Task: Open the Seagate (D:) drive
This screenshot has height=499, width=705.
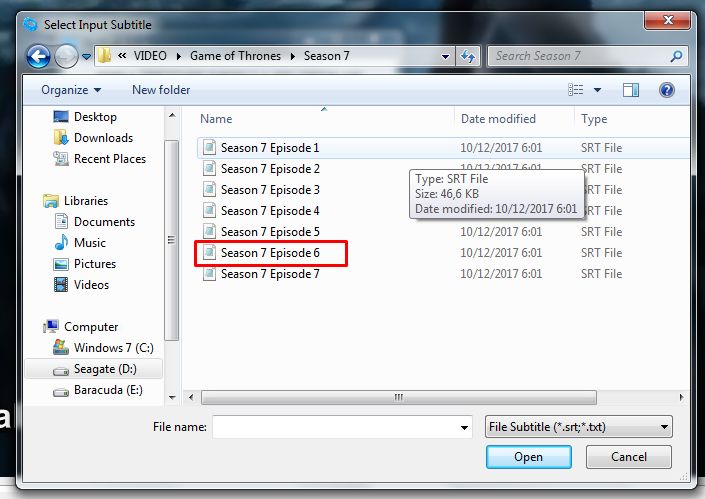Action: click(94, 369)
